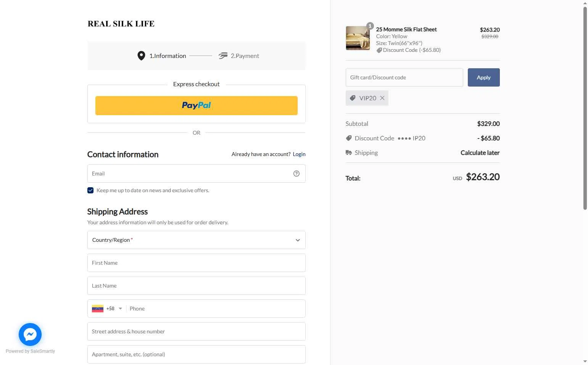The height and width of the screenshot is (365, 588).
Task: Click the location pin icon beside 1.Information
Action: click(x=141, y=56)
